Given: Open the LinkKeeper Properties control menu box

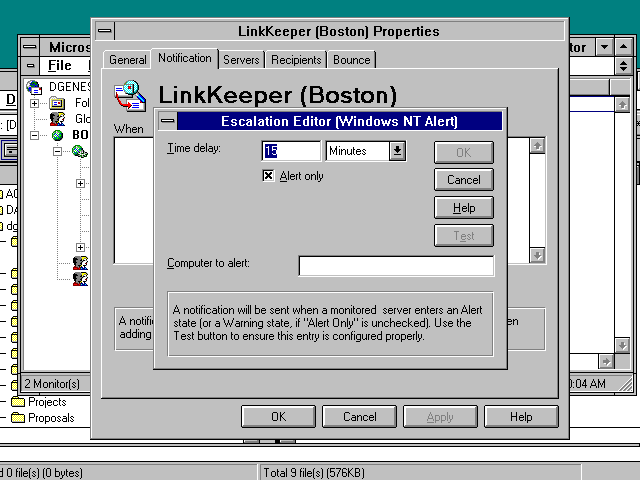Looking at the screenshot, I should [105, 31].
